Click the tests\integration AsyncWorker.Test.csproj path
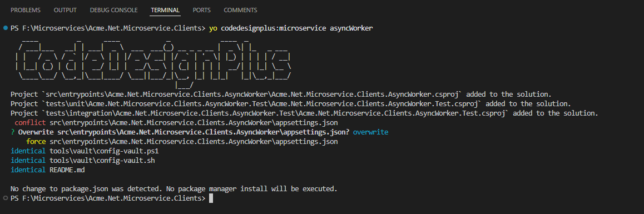This screenshot has height=214, width=644. coord(274,113)
